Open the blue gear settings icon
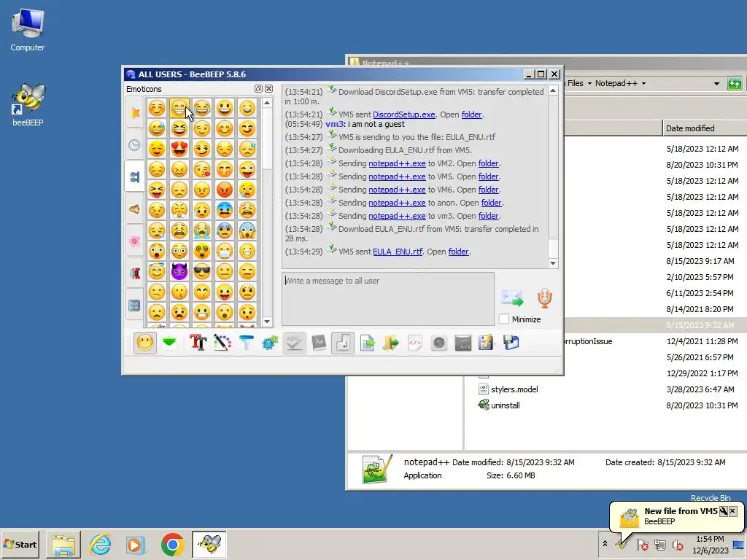The image size is (747, 560). 270,343
